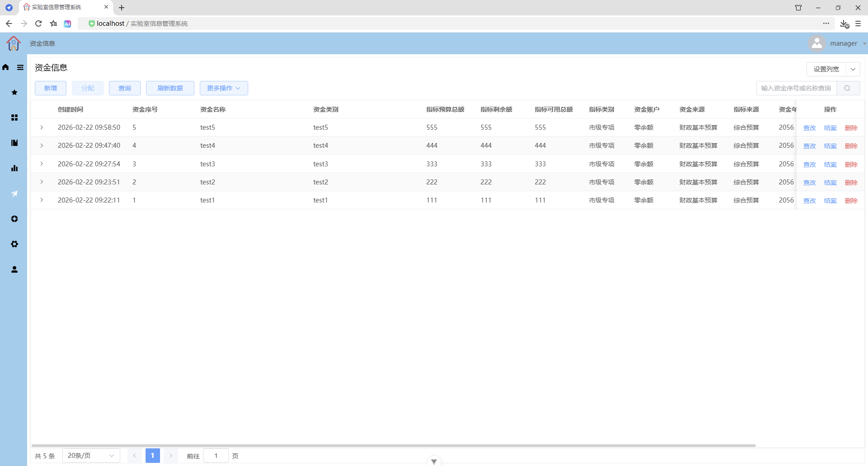Open the book-shaped sidebar icon
Viewport: 868px width, 466px height.
click(x=14, y=143)
